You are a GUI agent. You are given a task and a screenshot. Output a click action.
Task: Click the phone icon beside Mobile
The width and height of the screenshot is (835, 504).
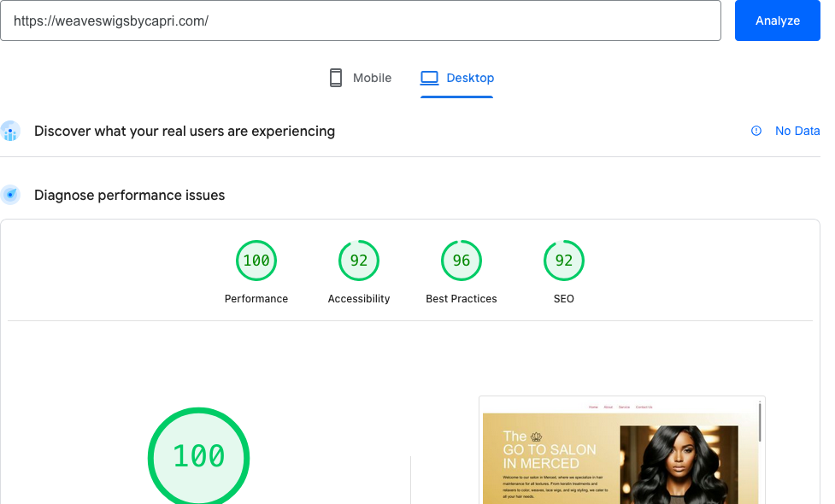point(336,78)
